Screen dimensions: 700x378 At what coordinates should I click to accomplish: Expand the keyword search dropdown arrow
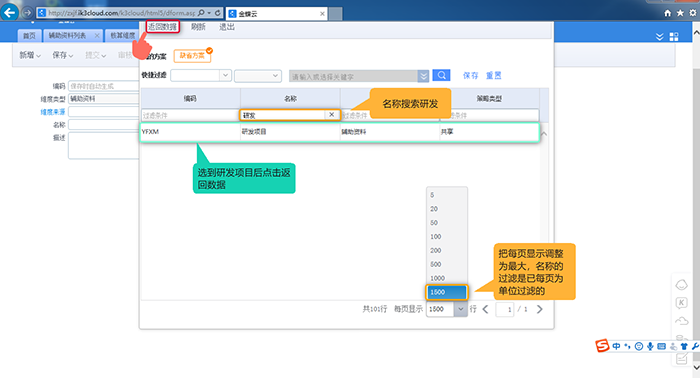423,76
